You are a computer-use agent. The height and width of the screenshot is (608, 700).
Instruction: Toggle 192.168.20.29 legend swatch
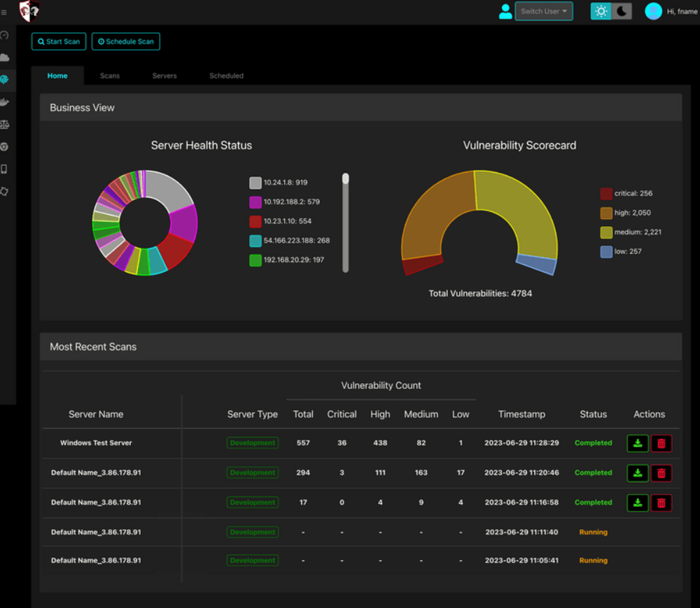[255, 260]
